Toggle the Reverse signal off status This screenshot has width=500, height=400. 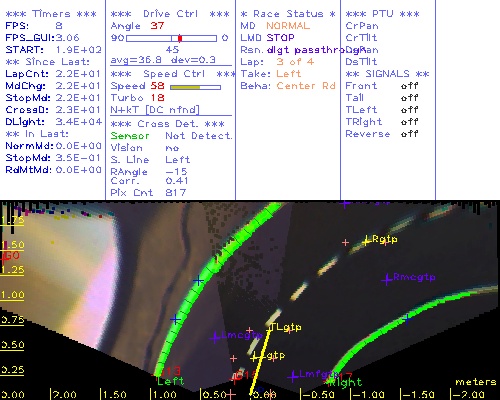point(409,134)
